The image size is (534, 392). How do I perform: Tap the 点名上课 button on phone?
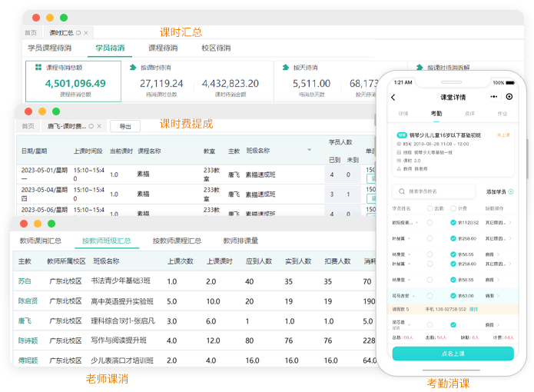point(453,354)
